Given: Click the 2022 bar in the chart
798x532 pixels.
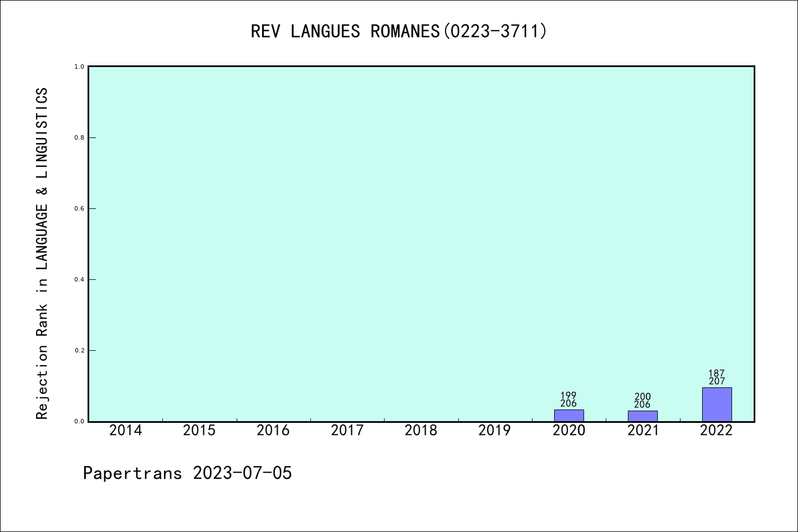Looking at the screenshot, I should [x=717, y=405].
